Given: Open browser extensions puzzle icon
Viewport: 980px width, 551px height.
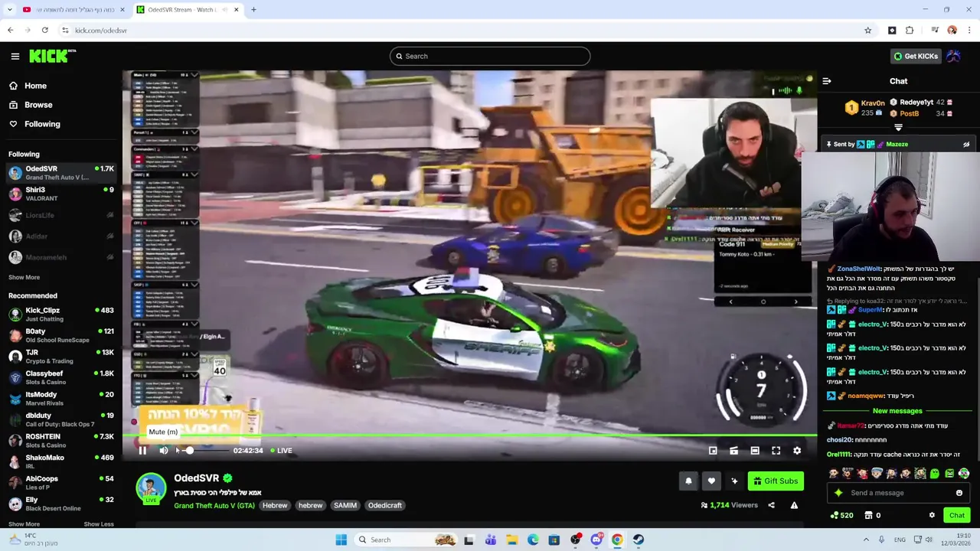Looking at the screenshot, I should 910,31.
